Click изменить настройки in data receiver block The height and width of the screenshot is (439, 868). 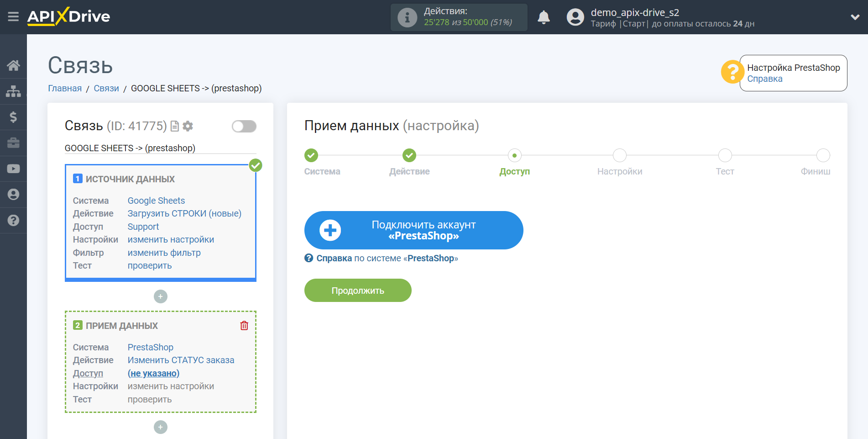click(x=171, y=386)
